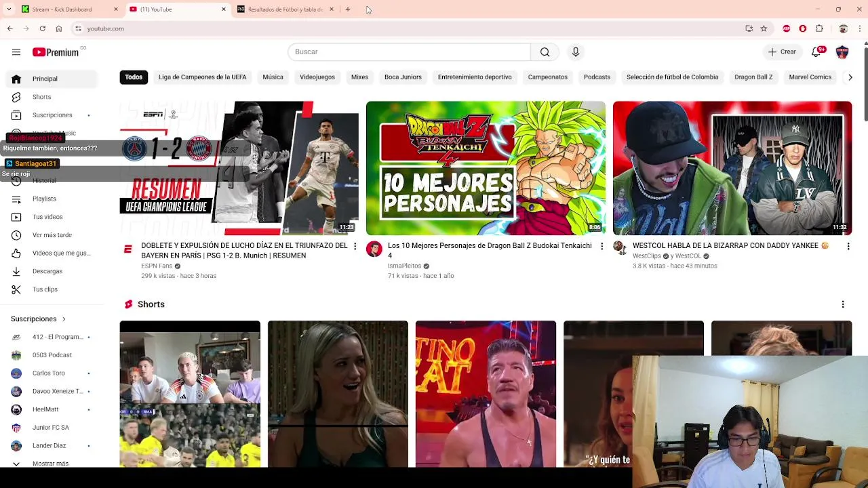Open IsmaPleitos channel name link

coord(404,266)
